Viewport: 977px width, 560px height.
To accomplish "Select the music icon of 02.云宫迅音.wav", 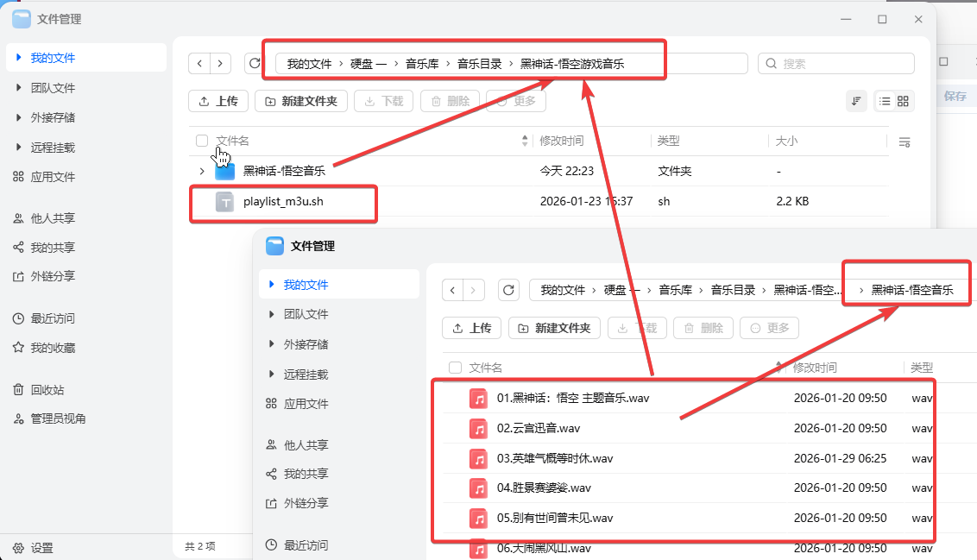I will coord(478,429).
